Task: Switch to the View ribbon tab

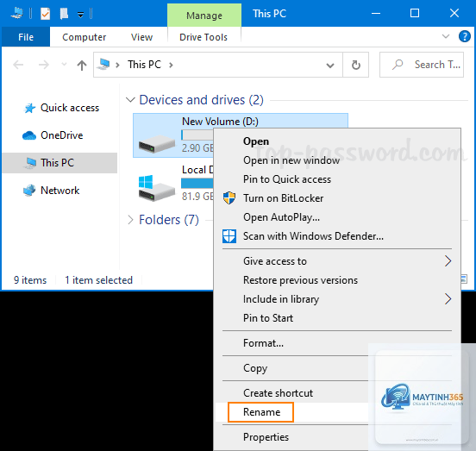Action: coord(141,37)
